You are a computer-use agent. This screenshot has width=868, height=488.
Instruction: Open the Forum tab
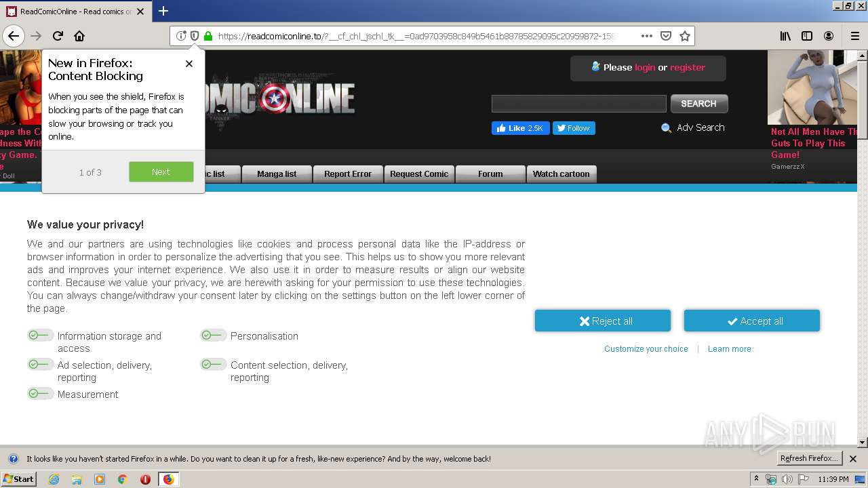point(490,174)
